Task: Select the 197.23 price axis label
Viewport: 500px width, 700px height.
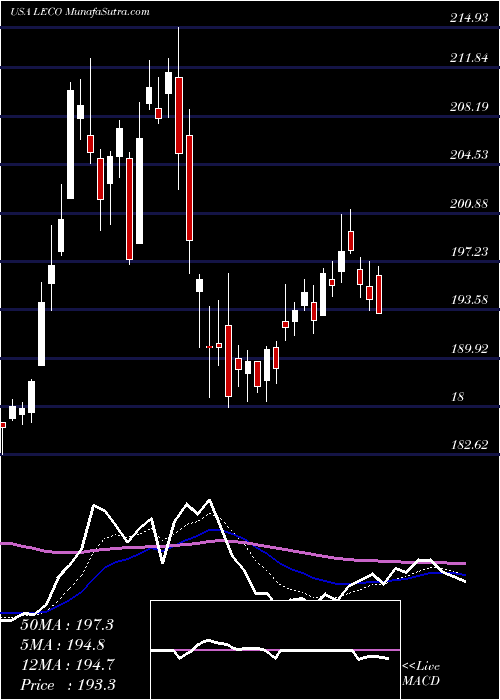Action: pos(469,251)
